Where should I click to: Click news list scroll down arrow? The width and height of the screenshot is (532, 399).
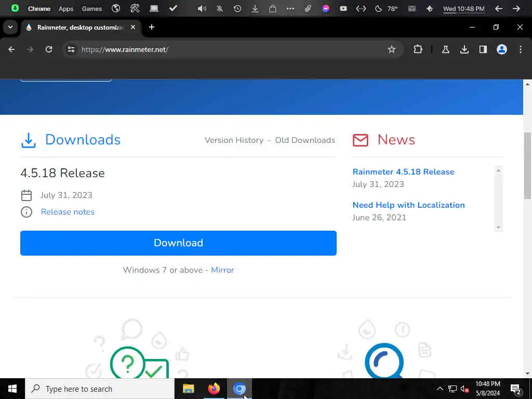point(498,228)
